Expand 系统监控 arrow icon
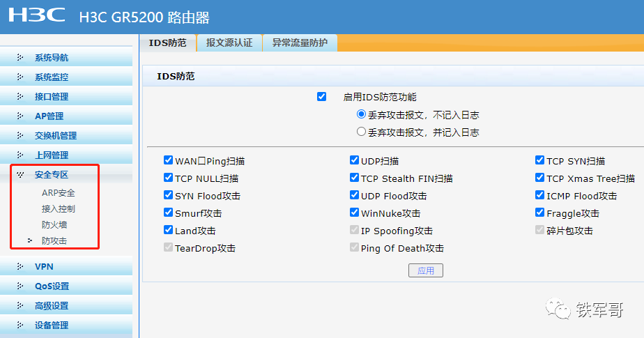 (20, 77)
